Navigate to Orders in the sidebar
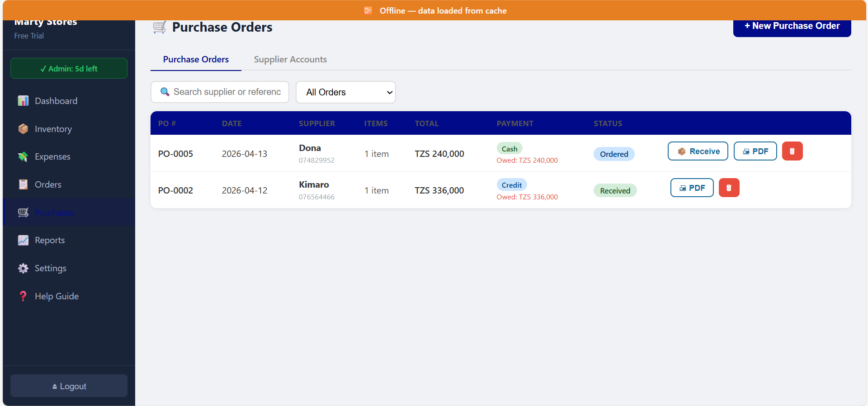868x406 pixels. coord(48,184)
